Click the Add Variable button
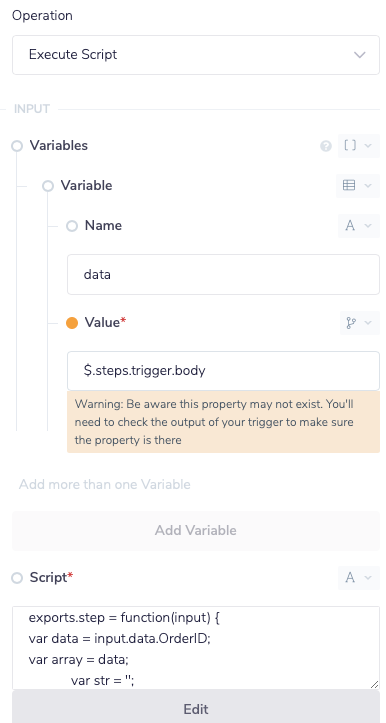Viewport: 386px width, 723px height. [196, 530]
